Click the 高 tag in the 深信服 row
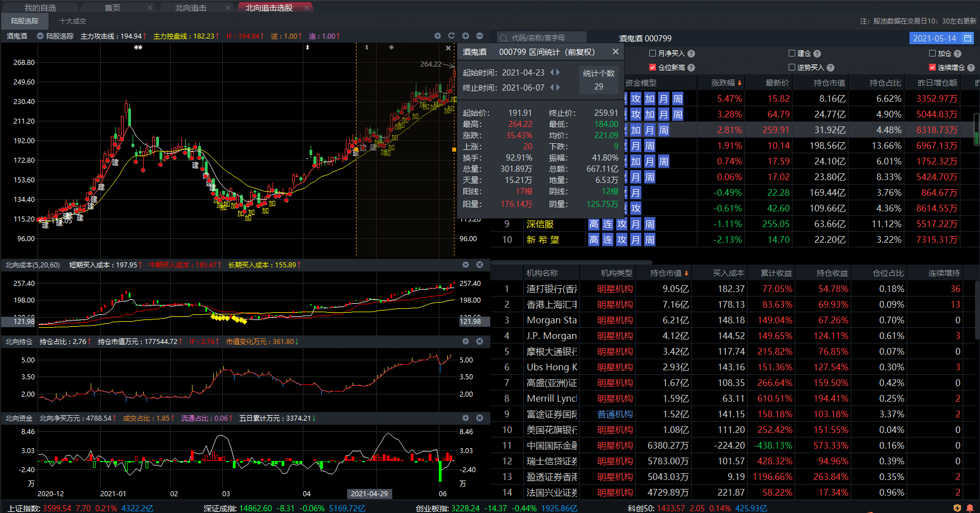The height and width of the screenshot is (513, 980). [x=594, y=224]
